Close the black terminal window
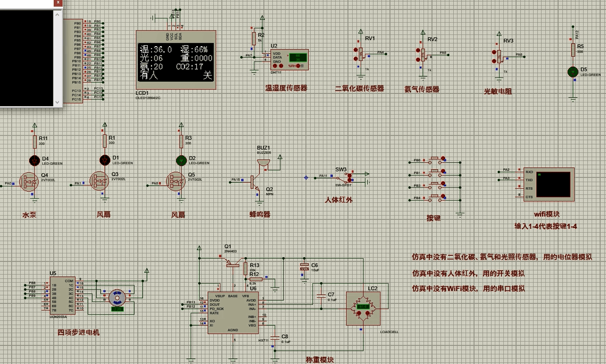The width and height of the screenshot is (606, 364). [x=57, y=2]
